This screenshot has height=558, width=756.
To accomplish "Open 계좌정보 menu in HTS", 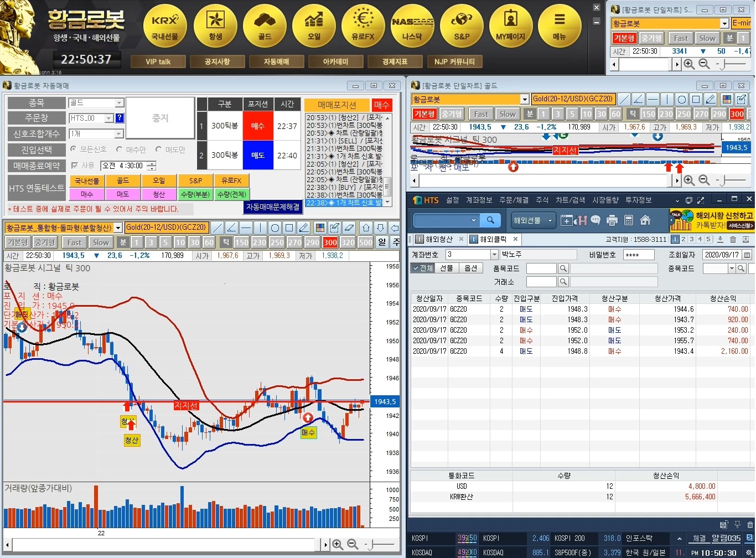I will pos(479,200).
